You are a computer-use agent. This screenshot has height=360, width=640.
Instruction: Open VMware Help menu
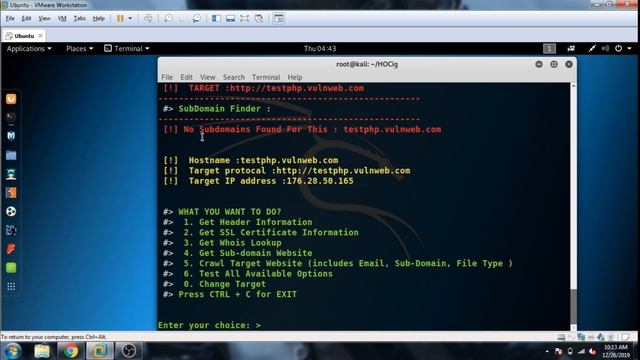pyautogui.click(x=98, y=18)
